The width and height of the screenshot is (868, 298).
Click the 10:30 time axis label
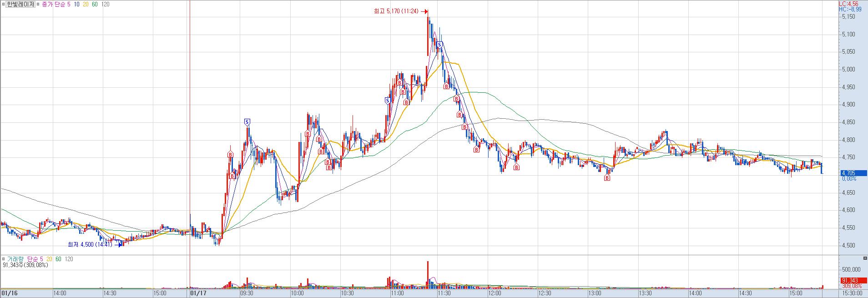[x=347, y=293]
